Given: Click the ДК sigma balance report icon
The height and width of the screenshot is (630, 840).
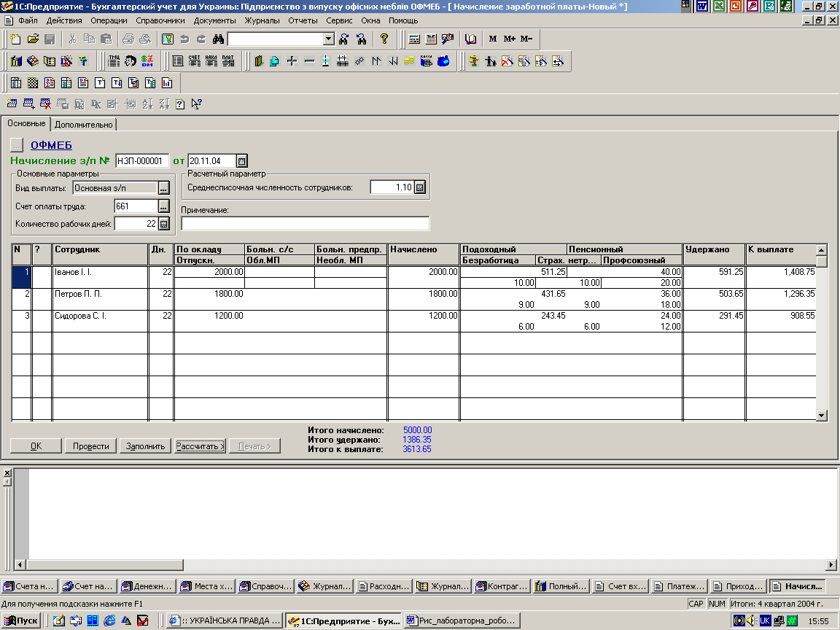Looking at the screenshot, I should pos(50,83).
